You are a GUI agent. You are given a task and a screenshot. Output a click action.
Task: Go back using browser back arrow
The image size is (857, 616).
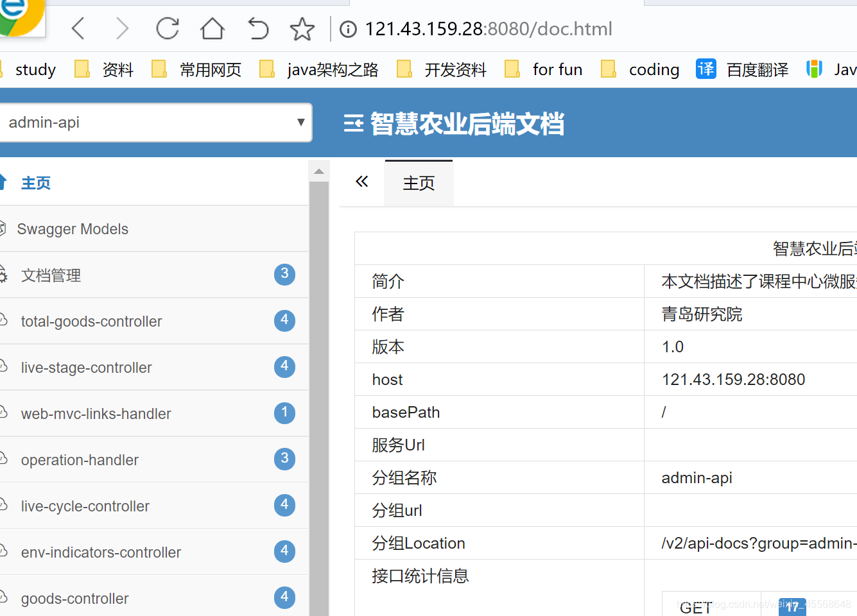point(78,29)
